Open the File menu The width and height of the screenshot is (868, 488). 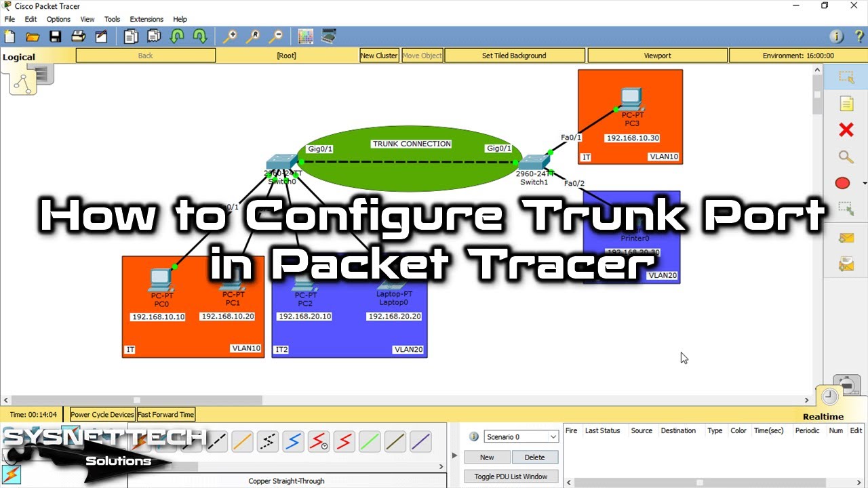tap(9, 19)
